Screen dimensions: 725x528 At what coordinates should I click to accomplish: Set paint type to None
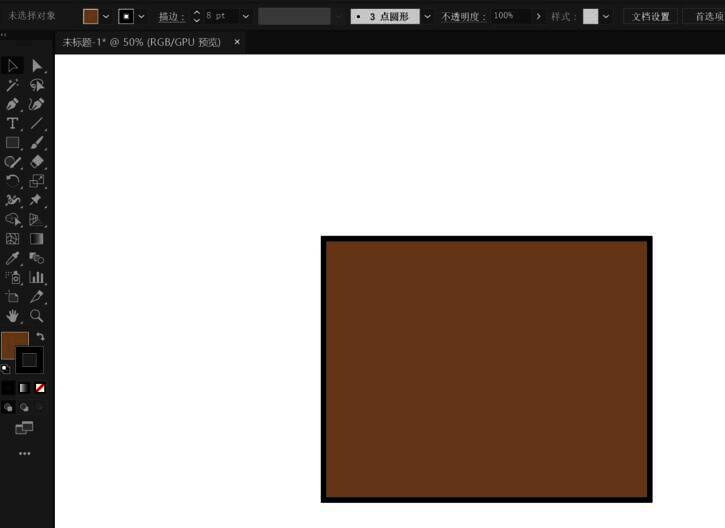pos(40,387)
